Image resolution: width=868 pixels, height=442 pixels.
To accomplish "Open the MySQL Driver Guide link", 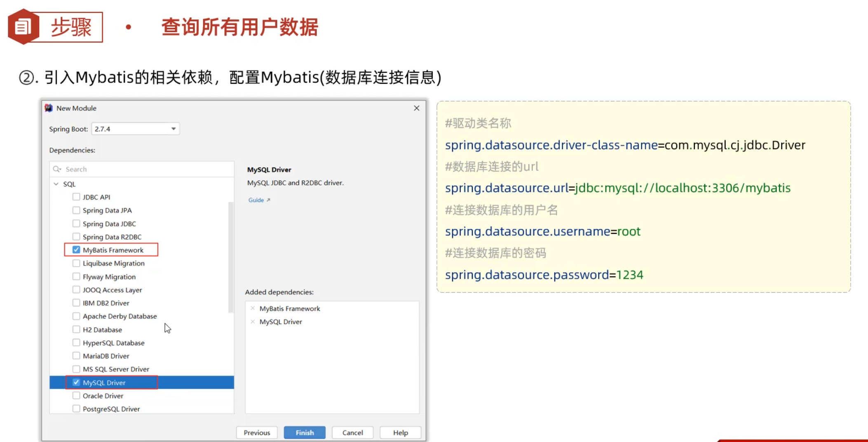I will point(256,200).
